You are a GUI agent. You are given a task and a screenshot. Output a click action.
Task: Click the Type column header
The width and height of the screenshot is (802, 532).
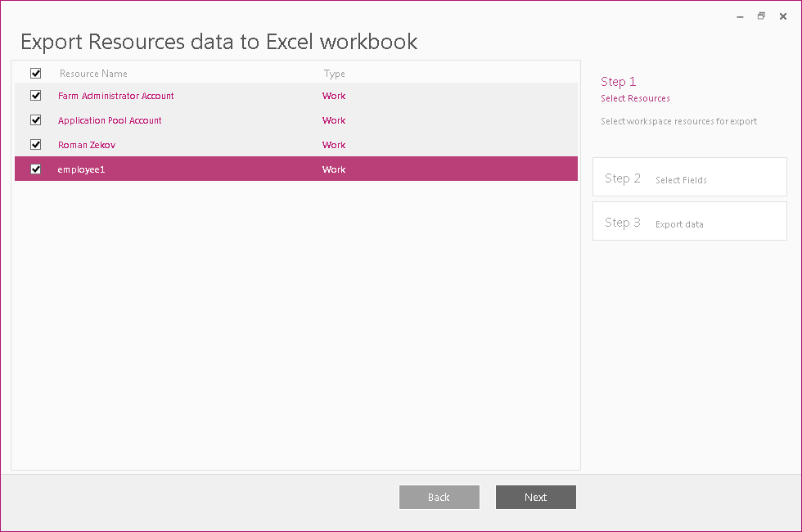tap(335, 74)
